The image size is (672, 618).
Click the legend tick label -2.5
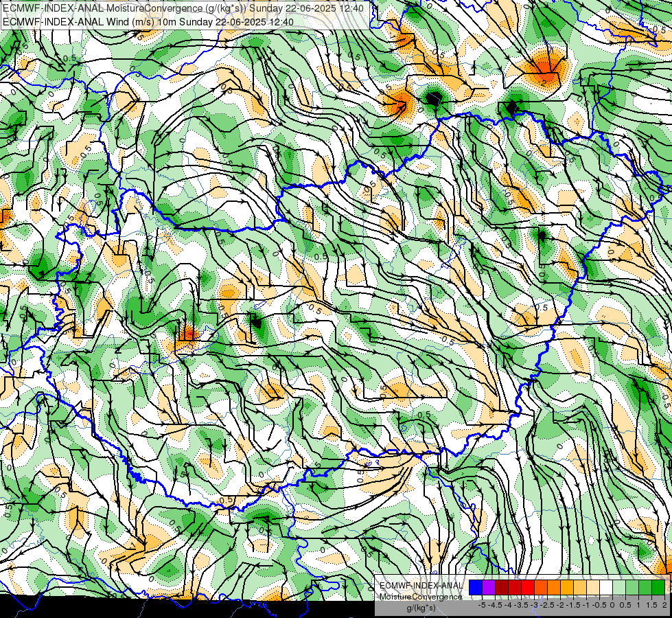coord(547,605)
